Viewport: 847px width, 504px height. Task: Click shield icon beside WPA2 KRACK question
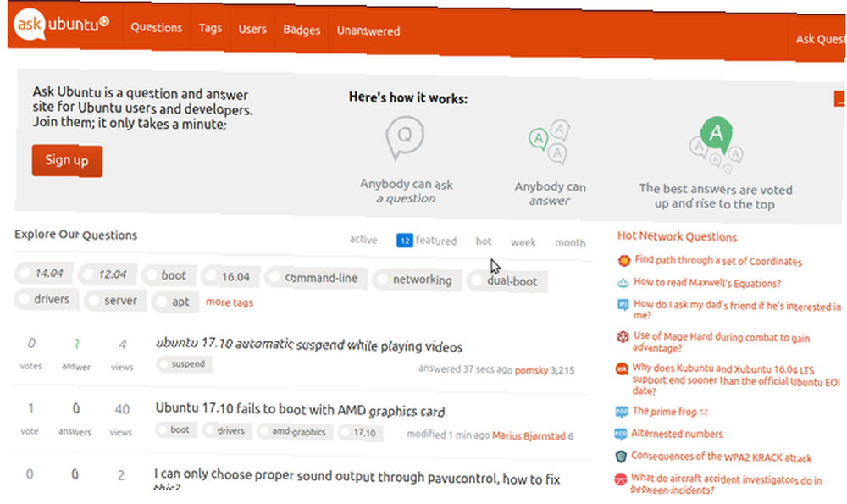[621, 457]
